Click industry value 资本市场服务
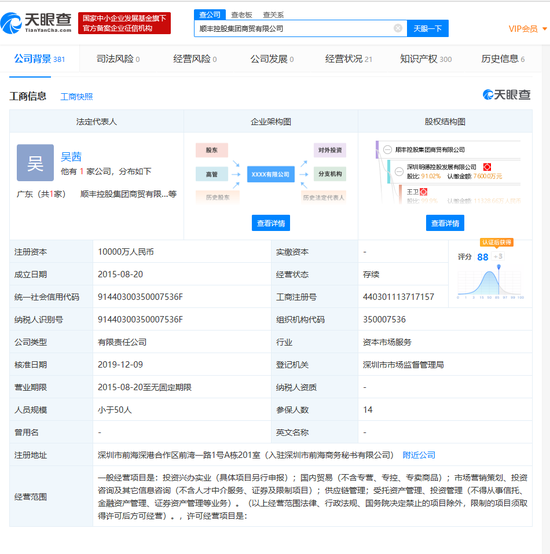Image resolution: width=550 pixels, height=554 pixels. [x=387, y=342]
